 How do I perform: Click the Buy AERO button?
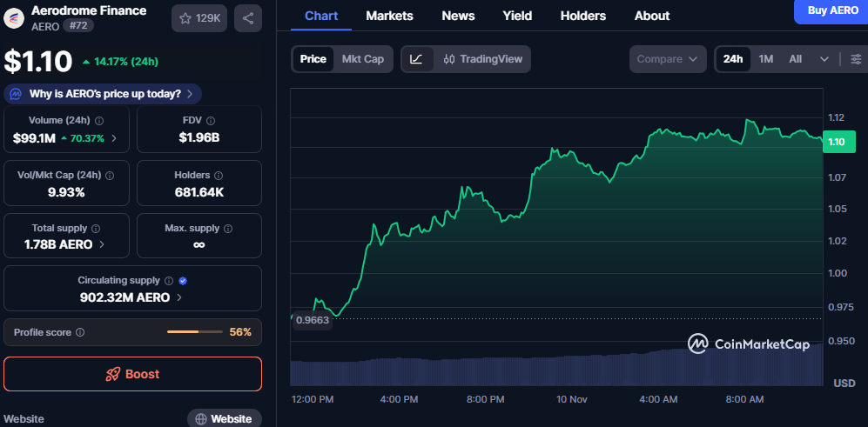pos(831,10)
